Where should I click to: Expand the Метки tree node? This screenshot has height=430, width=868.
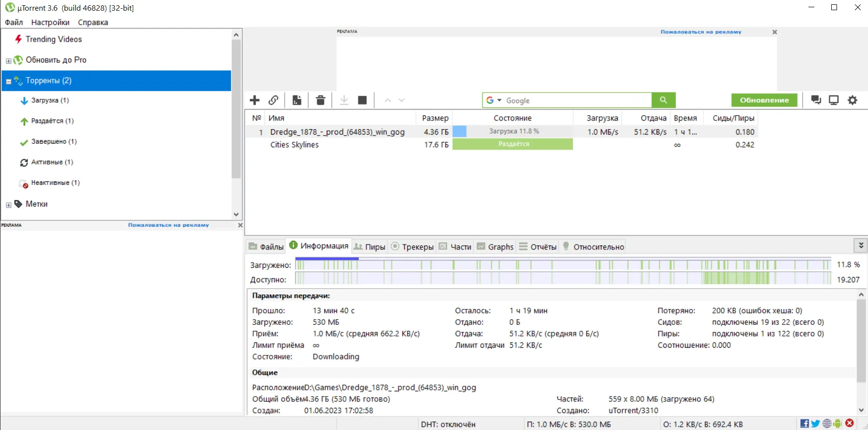8,205
